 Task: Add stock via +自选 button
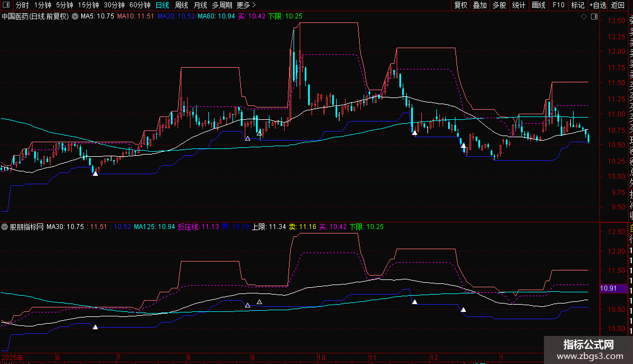(597, 5)
